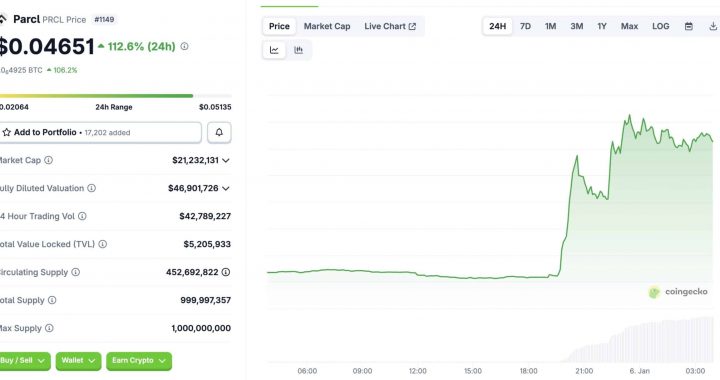Click 24 Hour Trading Vol info icon

pos(82,216)
